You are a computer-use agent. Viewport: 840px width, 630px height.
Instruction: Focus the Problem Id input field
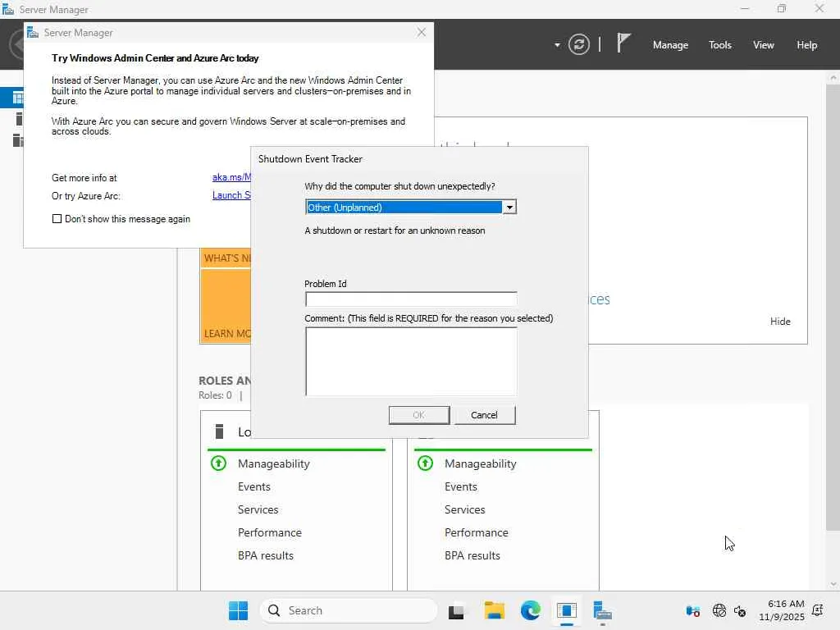tap(411, 299)
